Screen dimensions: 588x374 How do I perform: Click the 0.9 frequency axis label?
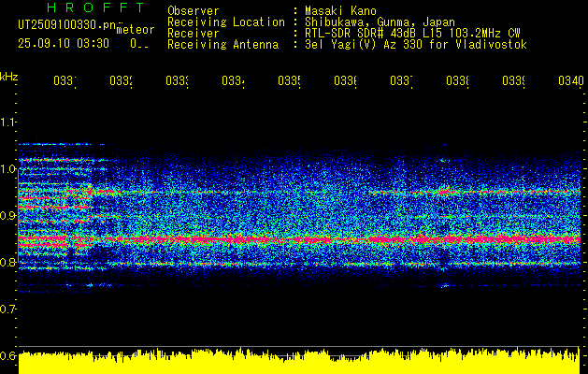pyautogui.click(x=7, y=216)
